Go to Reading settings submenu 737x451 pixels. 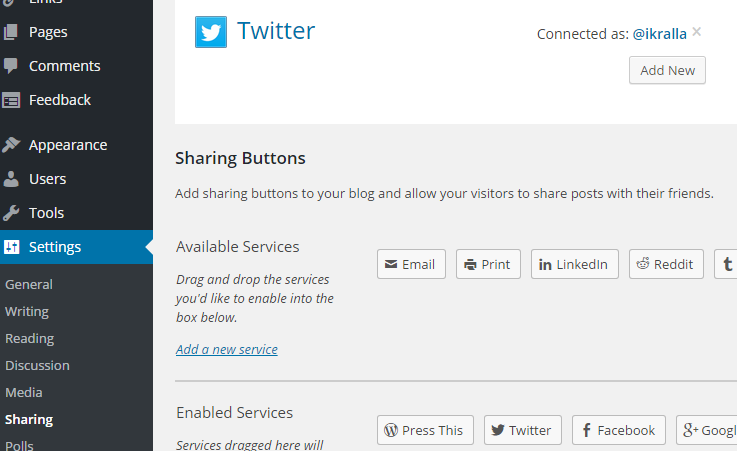coord(29,338)
